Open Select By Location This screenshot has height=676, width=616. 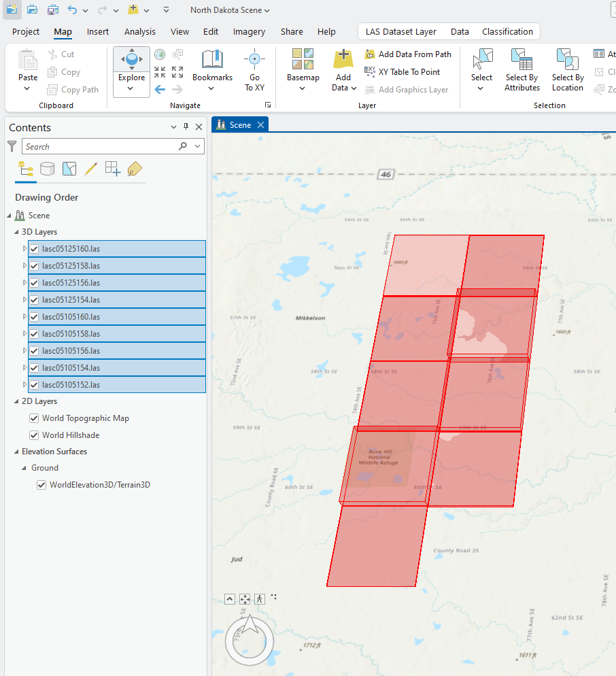click(567, 68)
